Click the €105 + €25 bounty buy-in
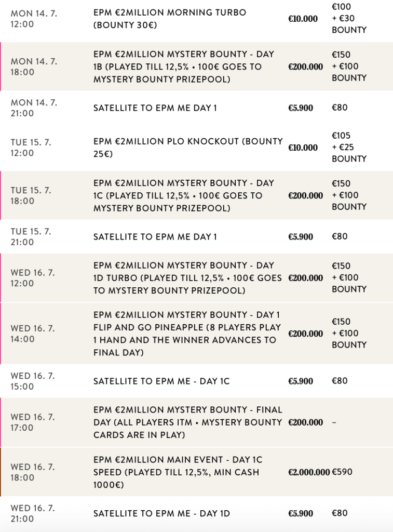The width and height of the screenshot is (393, 532). [349, 148]
